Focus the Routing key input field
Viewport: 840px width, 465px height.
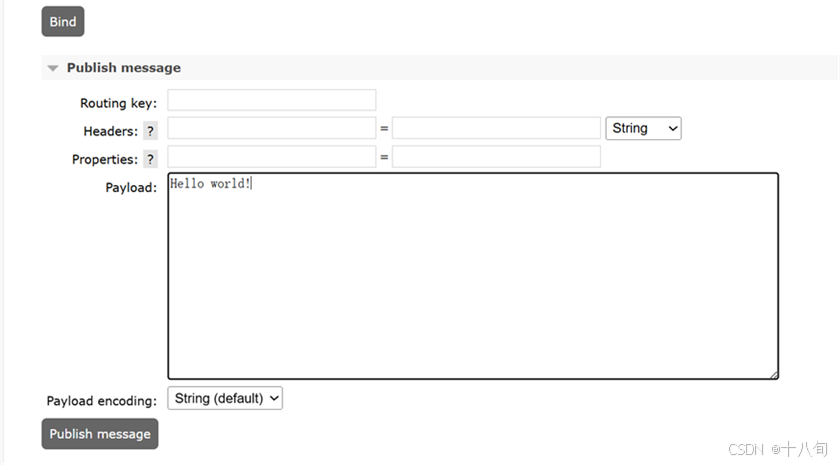point(272,100)
